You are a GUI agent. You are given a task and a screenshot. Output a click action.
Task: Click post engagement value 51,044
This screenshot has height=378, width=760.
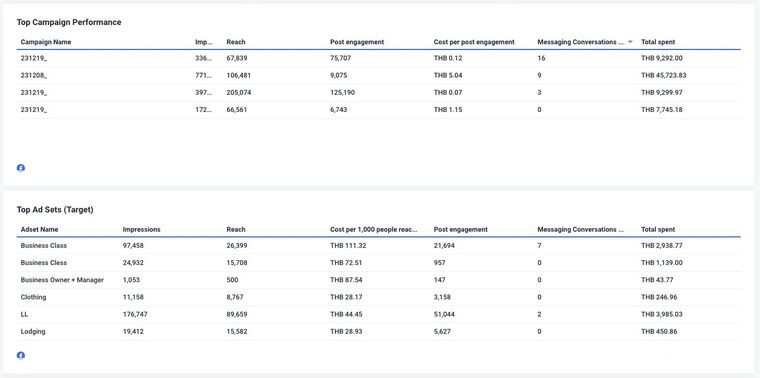(x=444, y=315)
